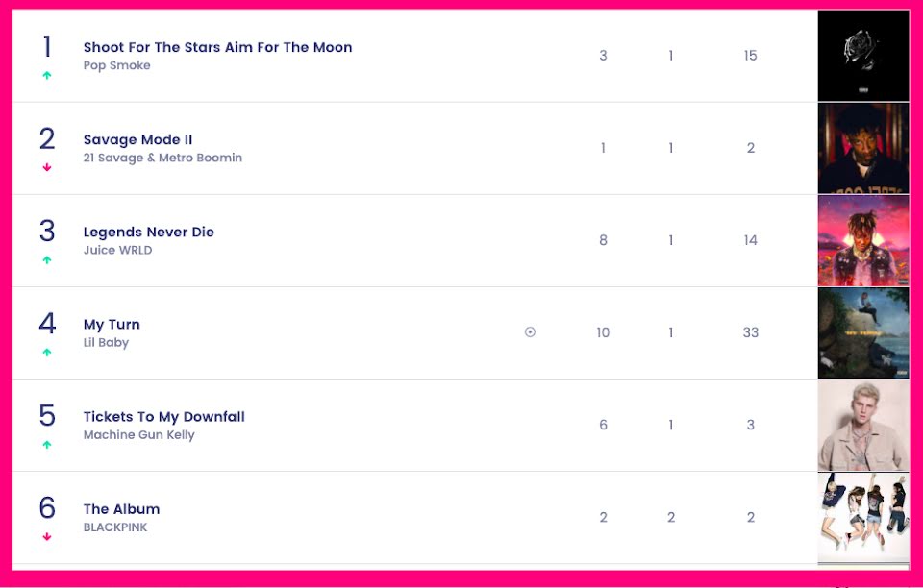Viewport: 923px width, 588px height.
Task: Open Shoot For The Stars Aim For The Moon
Action: pyautogui.click(x=217, y=47)
